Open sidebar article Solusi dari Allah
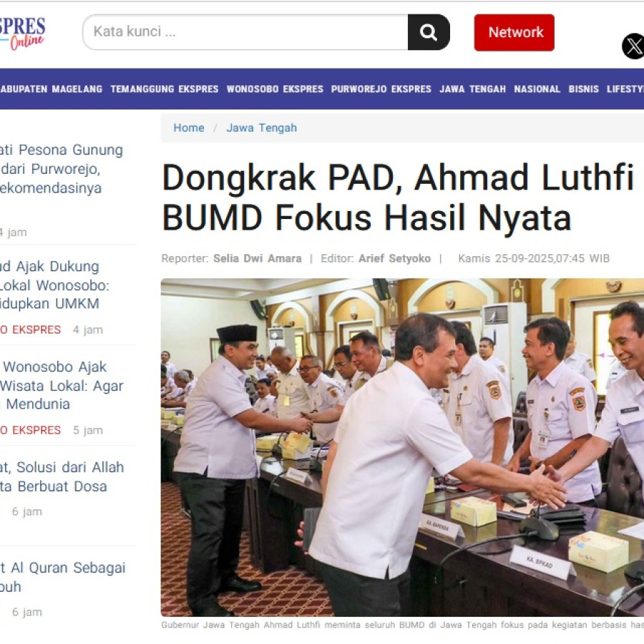Viewport: 644px width, 644px height. click(62, 477)
